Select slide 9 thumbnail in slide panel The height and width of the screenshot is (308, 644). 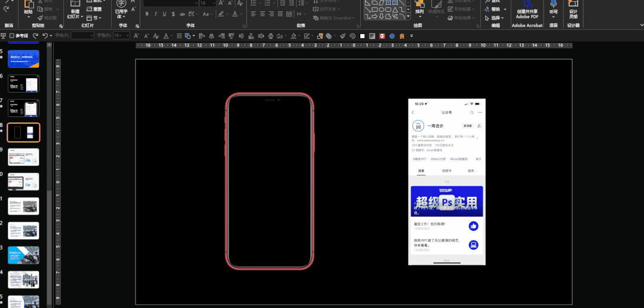[x=23, y=157]
